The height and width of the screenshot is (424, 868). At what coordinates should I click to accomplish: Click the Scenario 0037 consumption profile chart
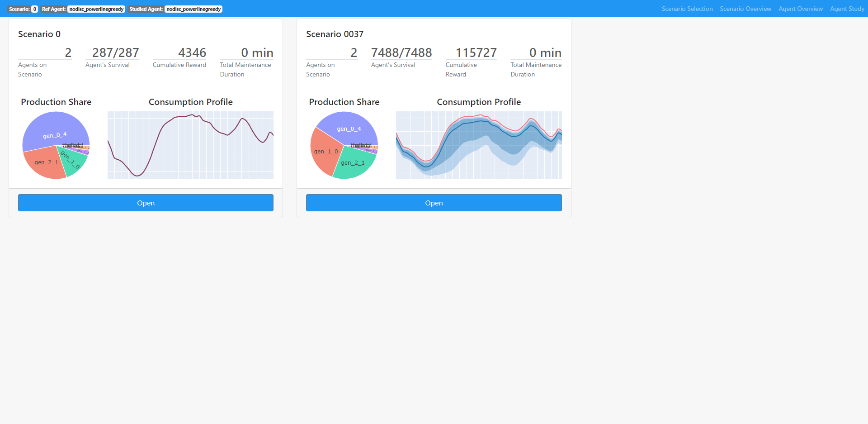click(479, 145)
